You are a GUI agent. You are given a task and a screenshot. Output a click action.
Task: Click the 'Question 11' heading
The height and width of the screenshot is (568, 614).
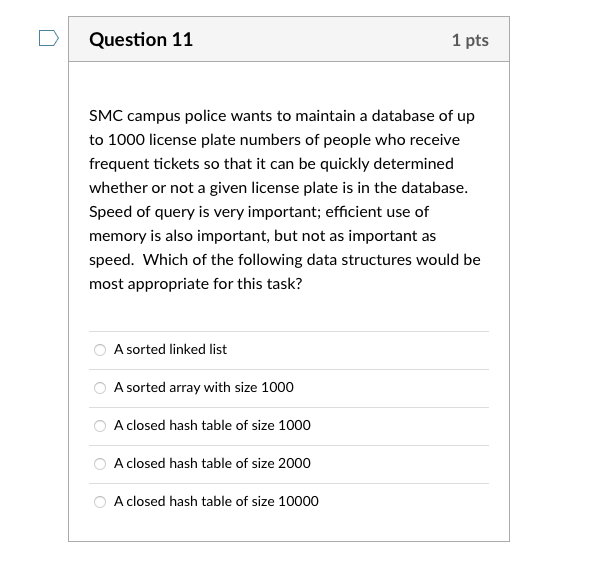pos(141,40)
